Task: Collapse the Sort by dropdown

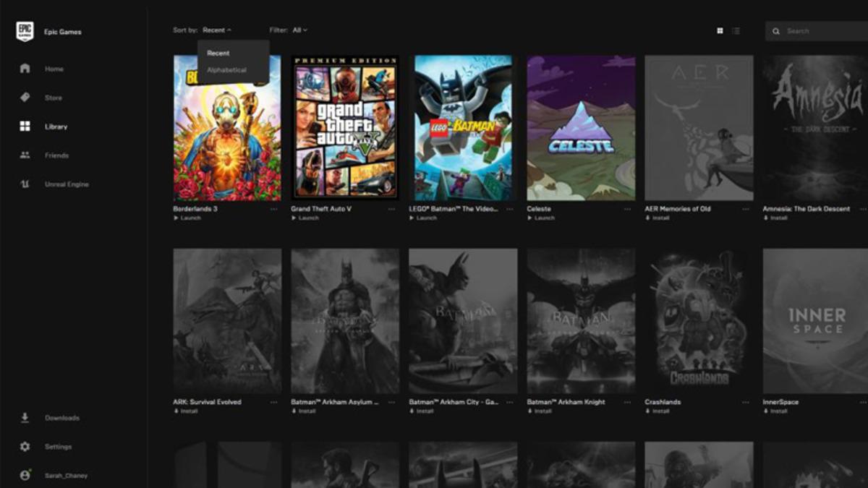Action: tap(218, 30)
